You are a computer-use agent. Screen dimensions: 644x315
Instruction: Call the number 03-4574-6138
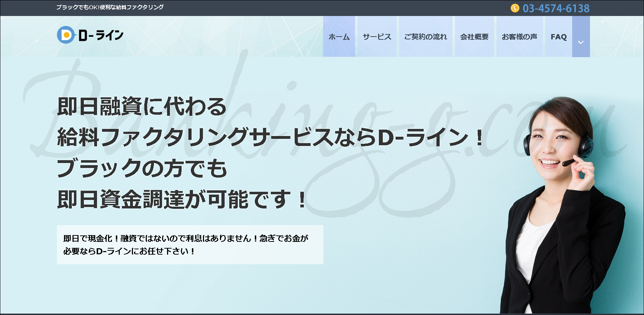coord(556,8)
